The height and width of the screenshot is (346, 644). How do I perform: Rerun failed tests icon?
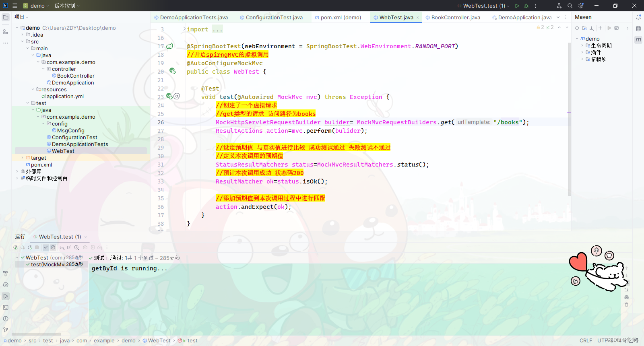tap(23, 247)
